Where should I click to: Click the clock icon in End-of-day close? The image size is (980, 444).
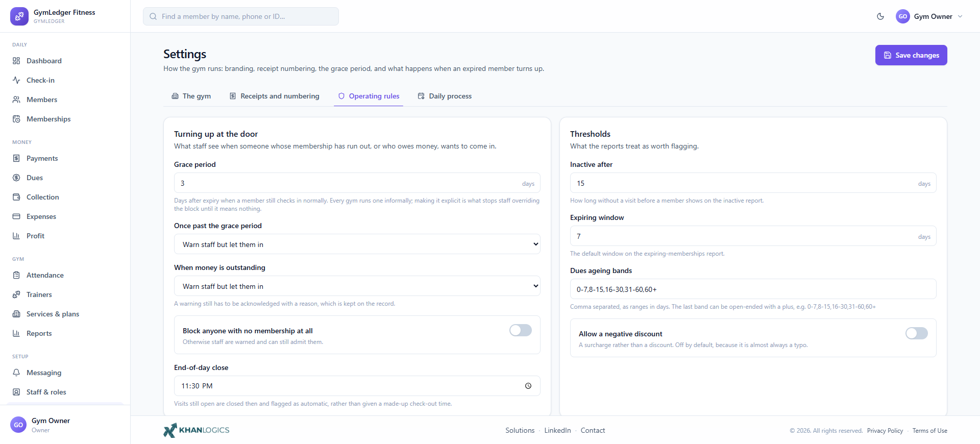(x=528, y=386)
